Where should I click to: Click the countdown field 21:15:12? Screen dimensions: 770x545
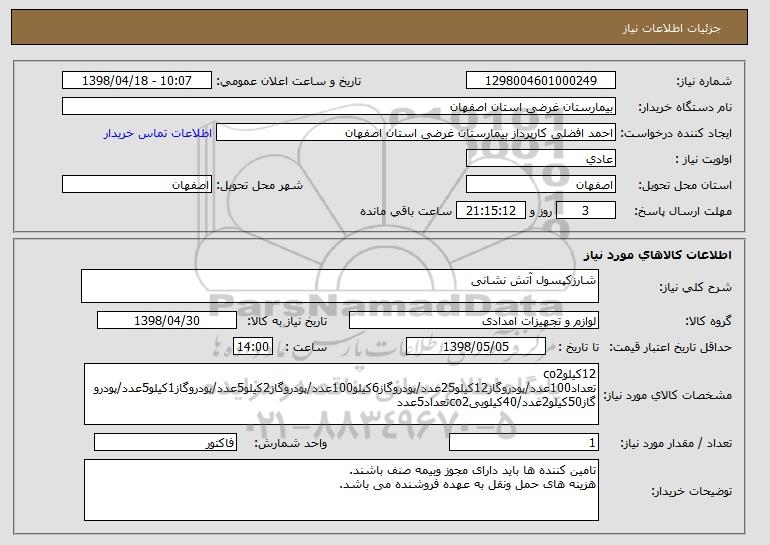(x=491, y=211)
